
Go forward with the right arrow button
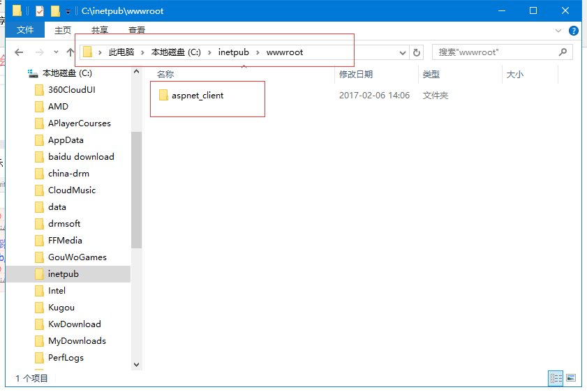tap(39, 52)
